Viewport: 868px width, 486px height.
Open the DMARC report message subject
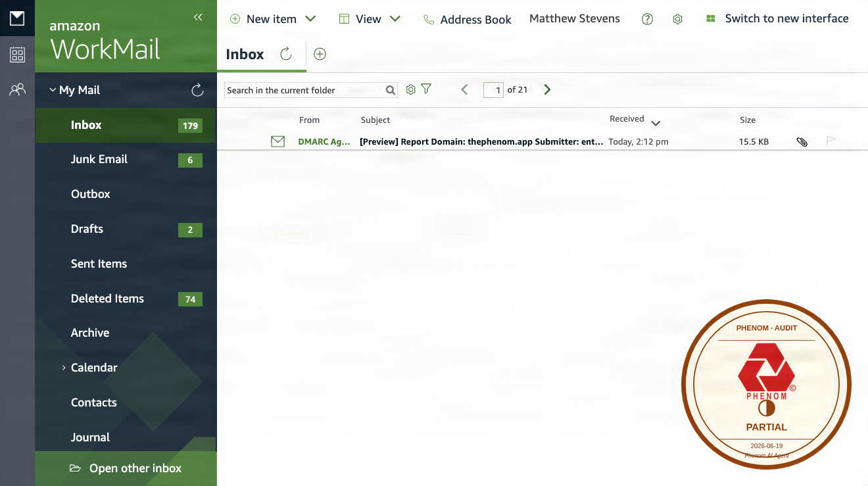(481, 141)
